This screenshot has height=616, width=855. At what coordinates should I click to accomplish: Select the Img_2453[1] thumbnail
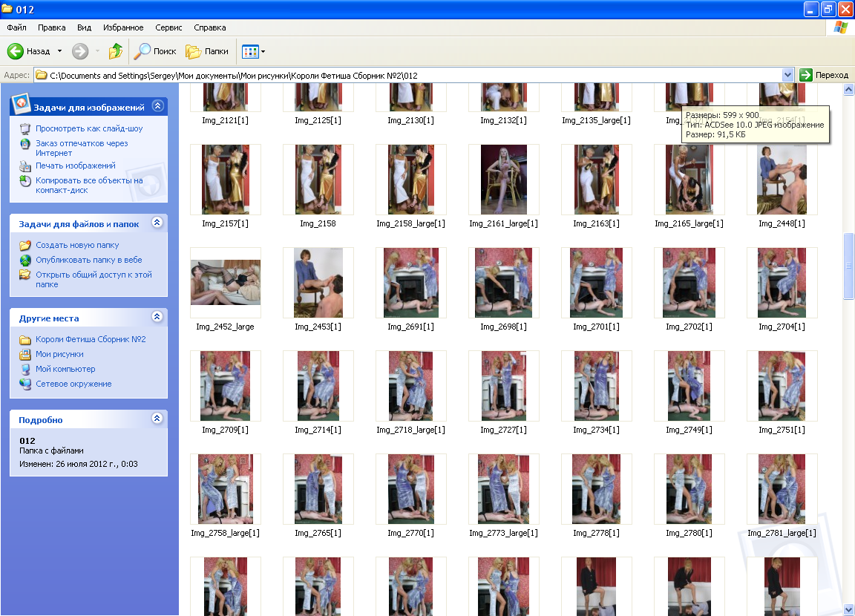pos(318,282)
